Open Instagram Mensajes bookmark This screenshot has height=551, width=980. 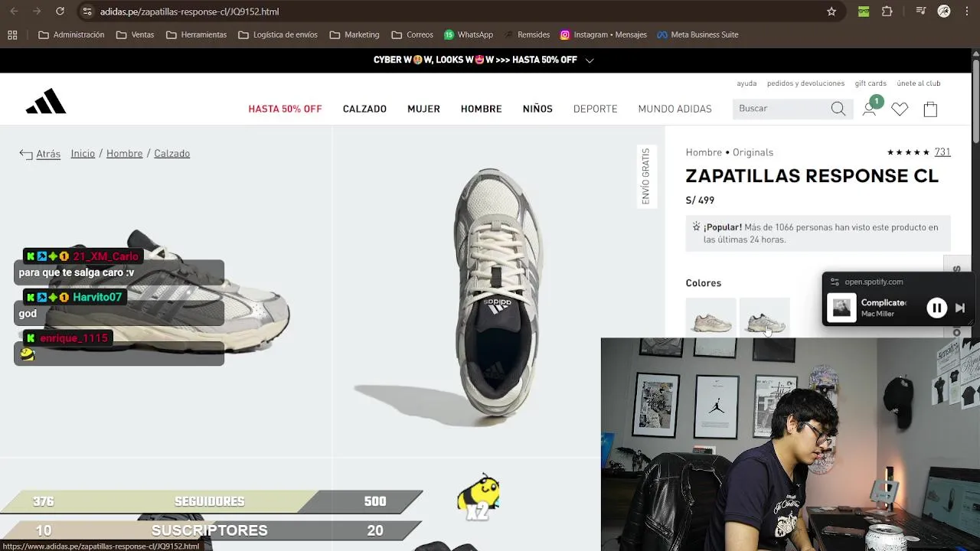coord(603,34)
